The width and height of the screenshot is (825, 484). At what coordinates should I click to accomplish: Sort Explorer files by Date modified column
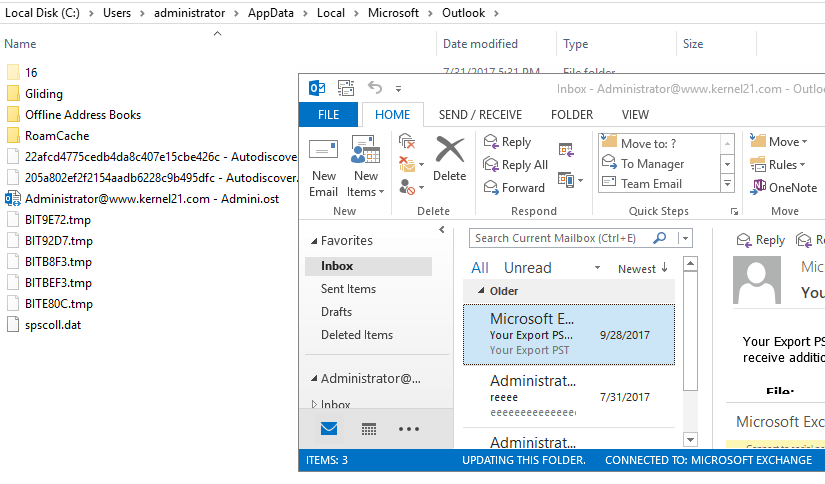pyautogui.click(x=480, y=44)
